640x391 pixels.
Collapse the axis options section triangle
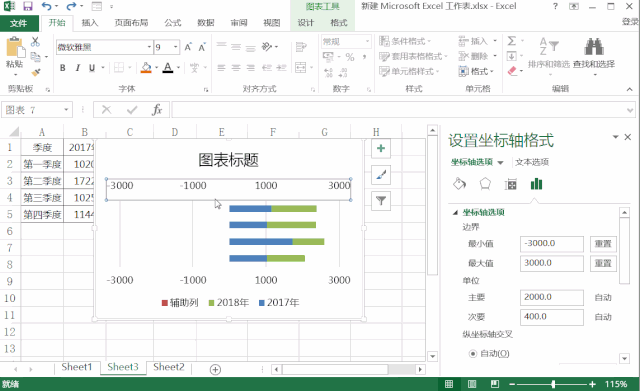(455, 213)
